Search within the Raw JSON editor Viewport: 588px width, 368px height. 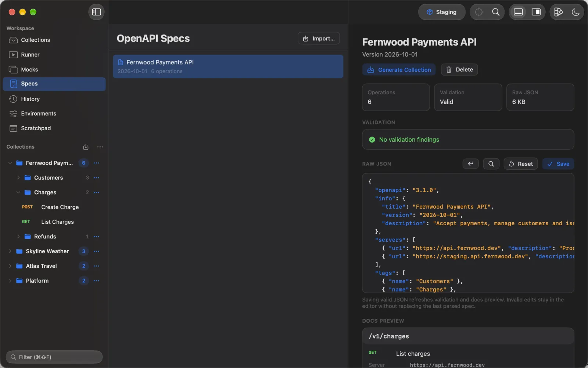(491, 164)
